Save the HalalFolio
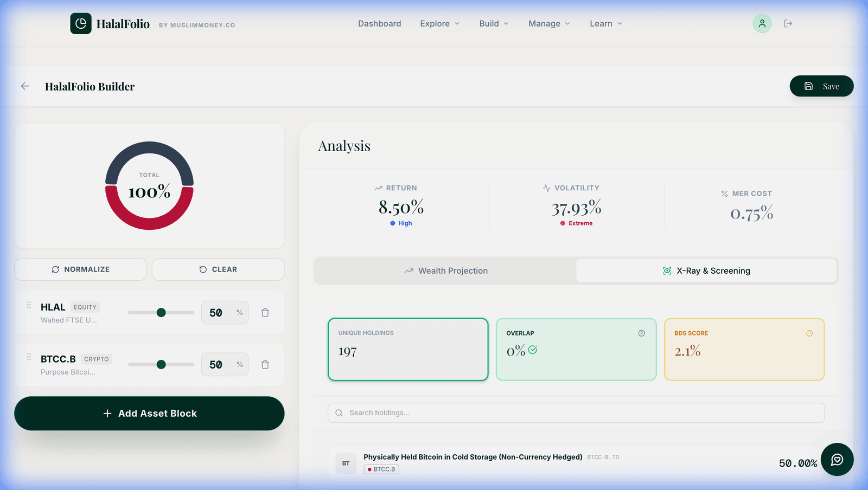 pyautogui.click(x=821, y=86)
